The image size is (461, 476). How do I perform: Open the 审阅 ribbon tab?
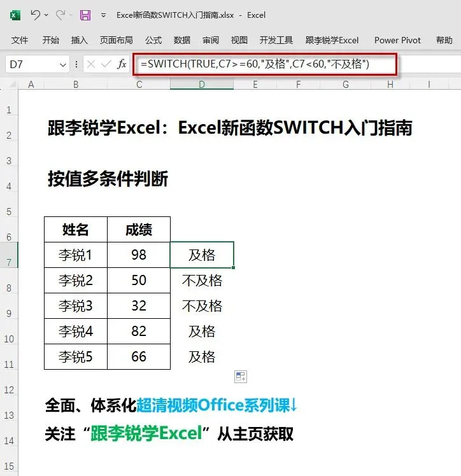pyautogui.click(x=211, y=40)
